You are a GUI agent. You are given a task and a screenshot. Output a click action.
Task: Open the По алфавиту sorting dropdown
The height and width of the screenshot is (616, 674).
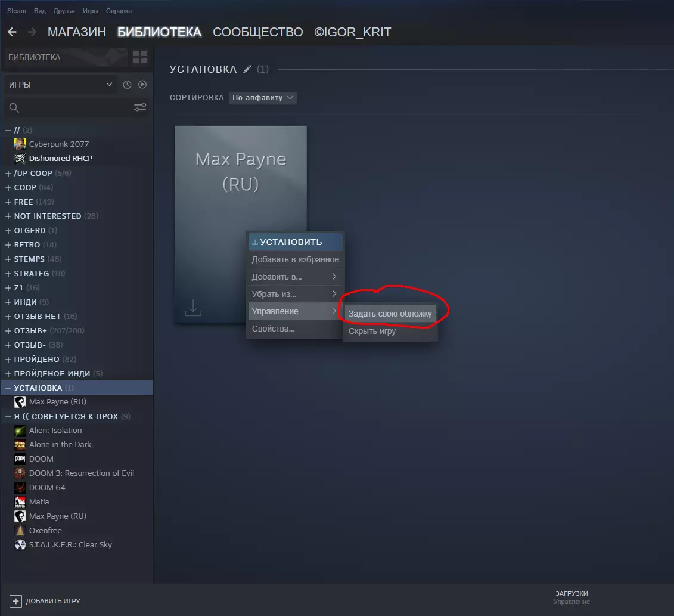pos(262,98)
